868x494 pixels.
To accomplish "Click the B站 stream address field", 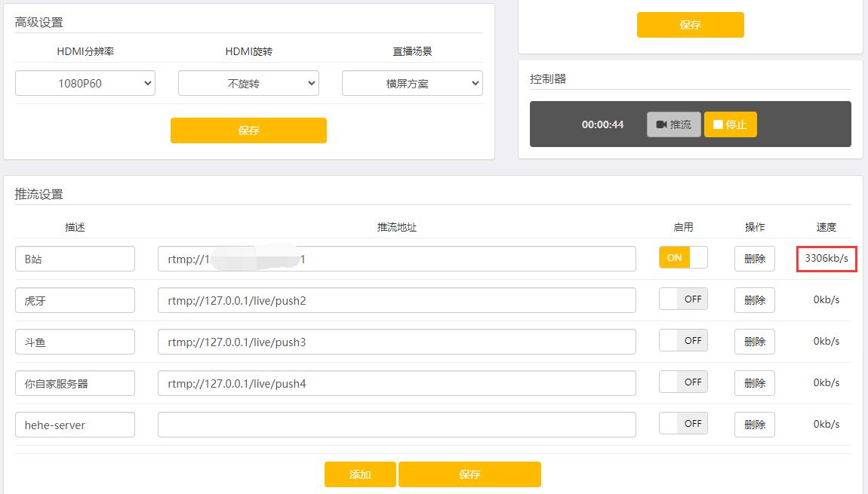I will click(x=397, y=259).
